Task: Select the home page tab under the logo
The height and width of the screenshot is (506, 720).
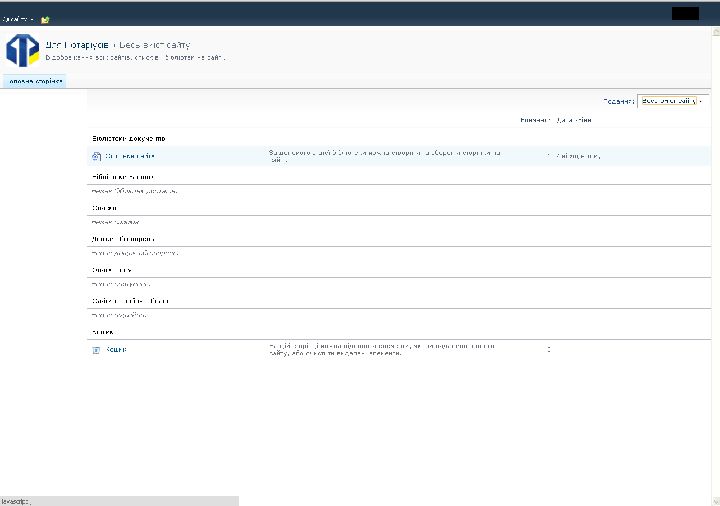Action: [x=35, y=81]
